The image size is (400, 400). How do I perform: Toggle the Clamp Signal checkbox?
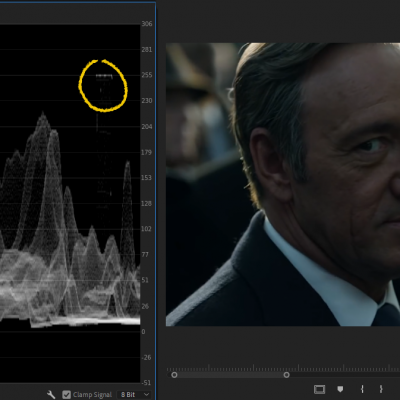point(67,395)
